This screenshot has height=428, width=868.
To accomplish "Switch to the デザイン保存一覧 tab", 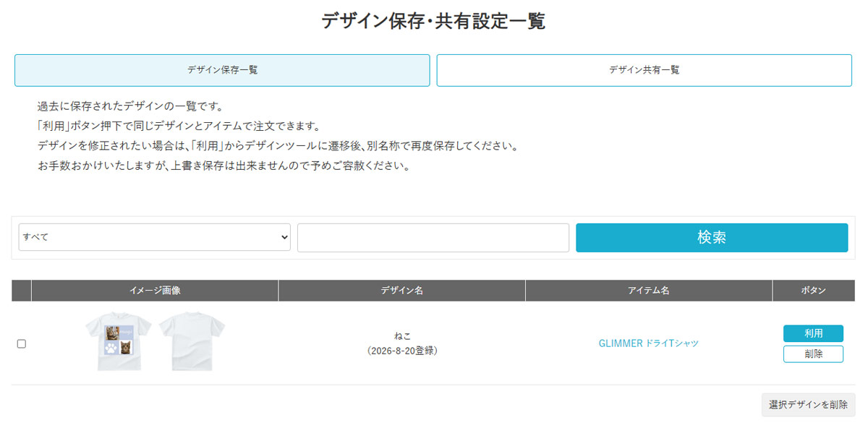I will 222,70.
